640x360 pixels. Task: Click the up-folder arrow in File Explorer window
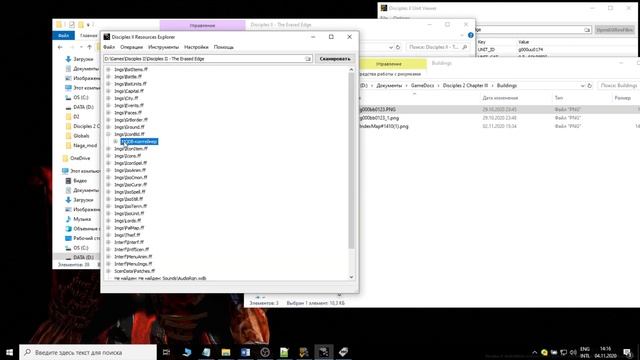pos(89,47)
